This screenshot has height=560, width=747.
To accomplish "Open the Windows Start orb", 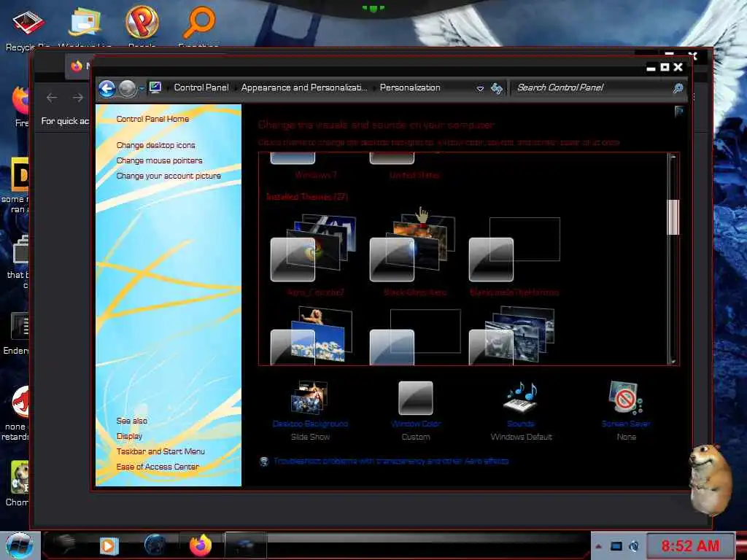I will 20,545.
